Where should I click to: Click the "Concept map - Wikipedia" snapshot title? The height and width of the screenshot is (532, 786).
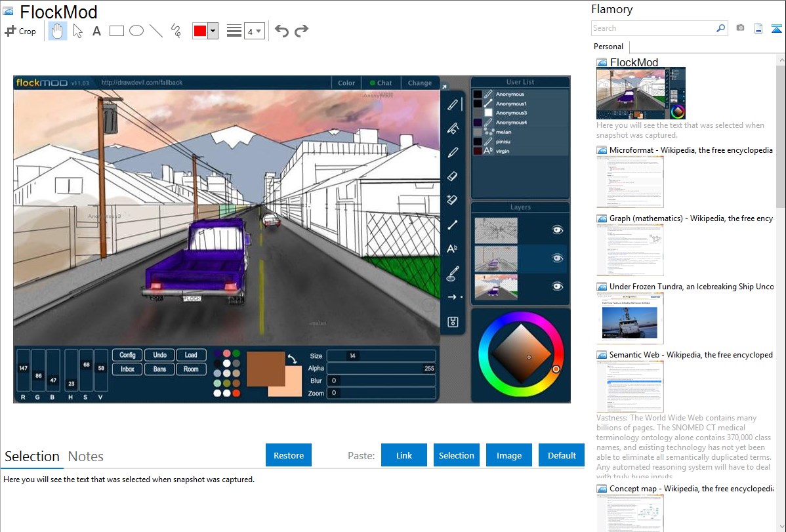692,489
